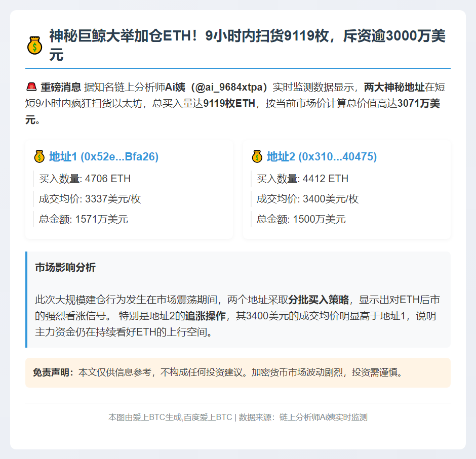Open the 地址1 (0x52e...Bfa26) link

tap(104, 156)
